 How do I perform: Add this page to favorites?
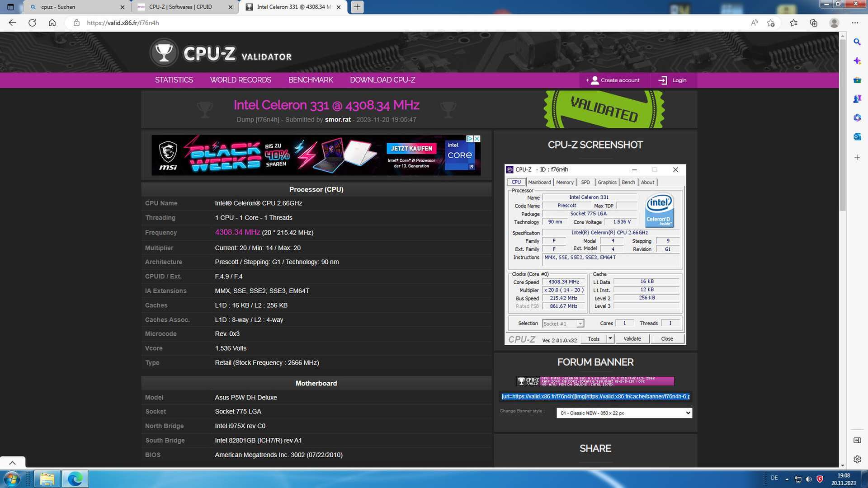click(771, 23)
